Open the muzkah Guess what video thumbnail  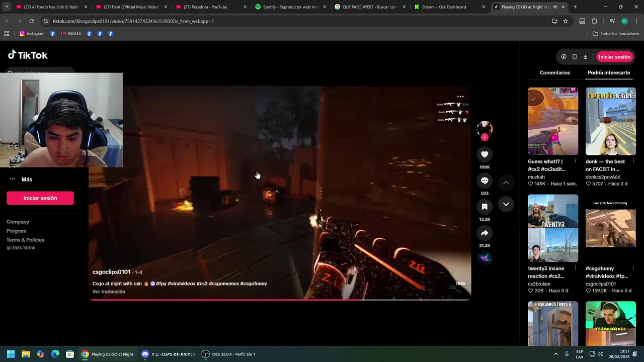coord(553,121)
